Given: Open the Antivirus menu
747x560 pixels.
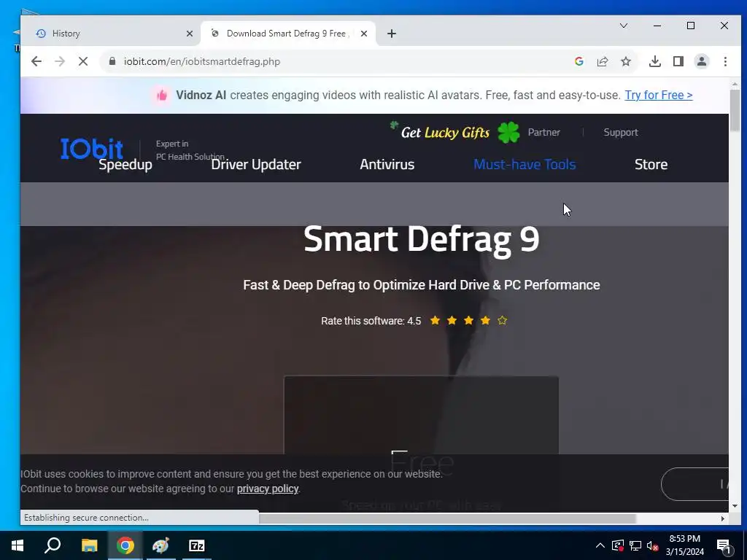Looking at the screenshot, I should point(387,164).
